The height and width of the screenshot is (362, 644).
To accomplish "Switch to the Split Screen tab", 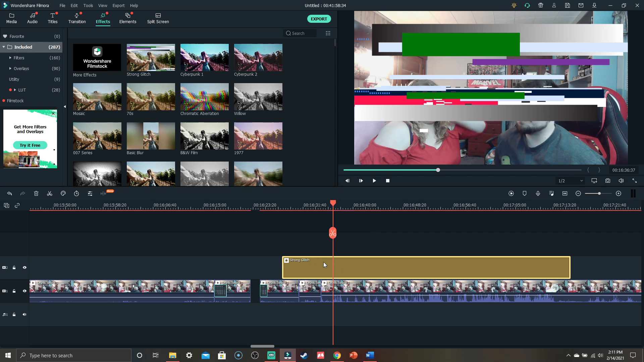I will coord(158,18).
